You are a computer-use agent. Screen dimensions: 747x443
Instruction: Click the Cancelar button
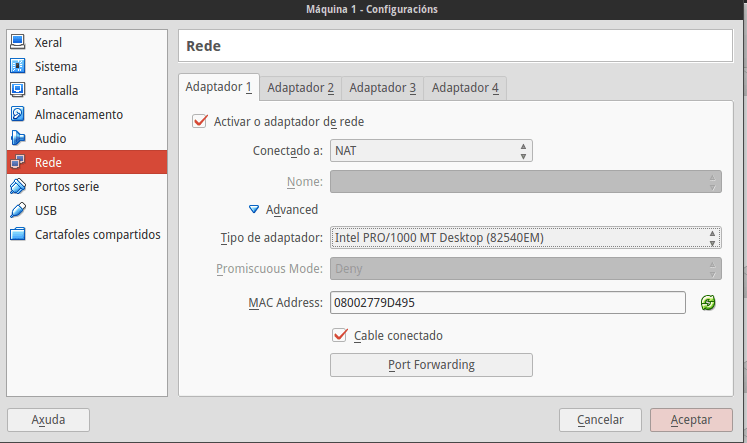(600, 420)
